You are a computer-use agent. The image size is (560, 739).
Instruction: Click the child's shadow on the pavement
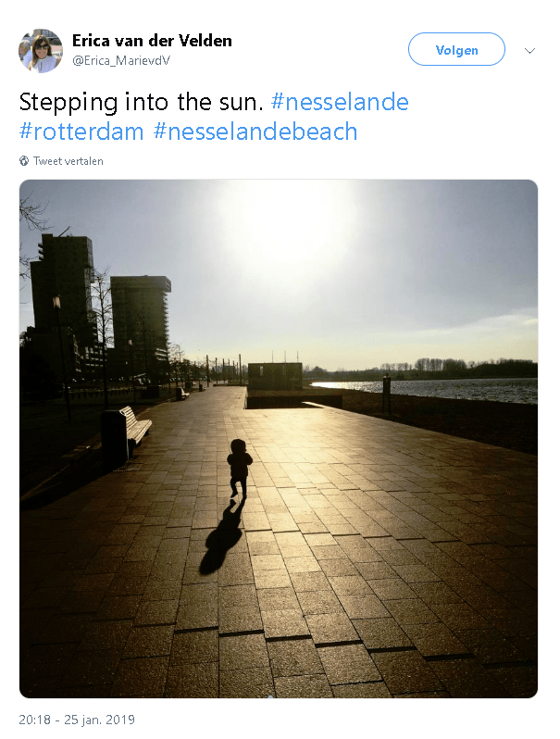pos(221,537)
